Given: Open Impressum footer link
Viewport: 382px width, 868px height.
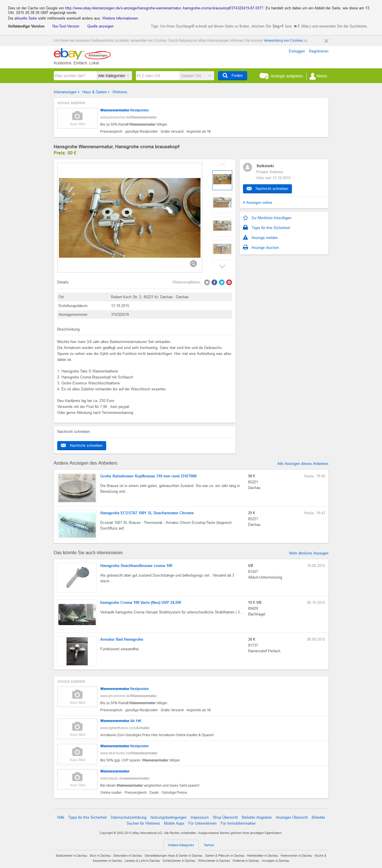Looking at the screenshot, I should [x=200, y=818].
